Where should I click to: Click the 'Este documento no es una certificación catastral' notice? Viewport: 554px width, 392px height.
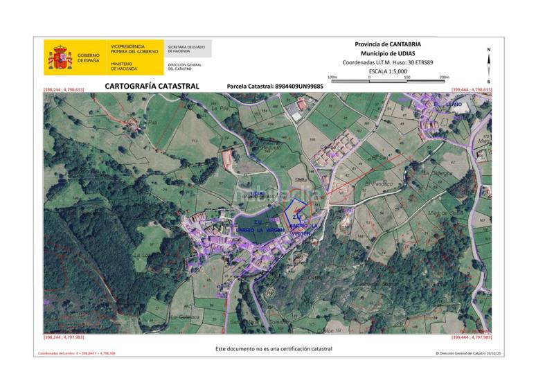coord(274,348)
